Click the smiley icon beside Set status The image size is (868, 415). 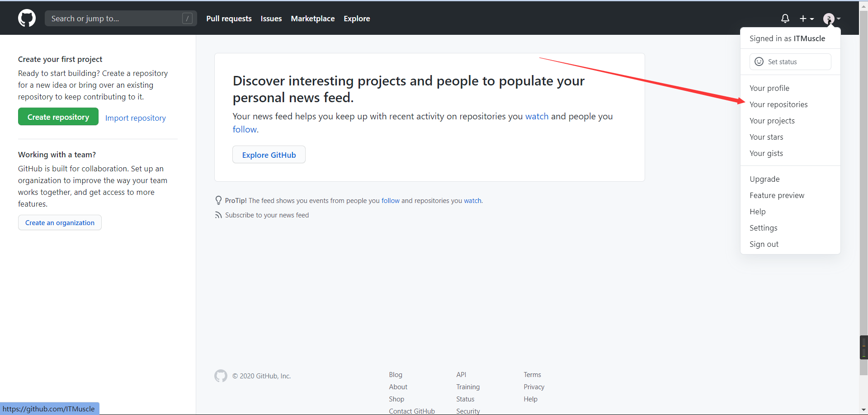(x=759, y=62)
